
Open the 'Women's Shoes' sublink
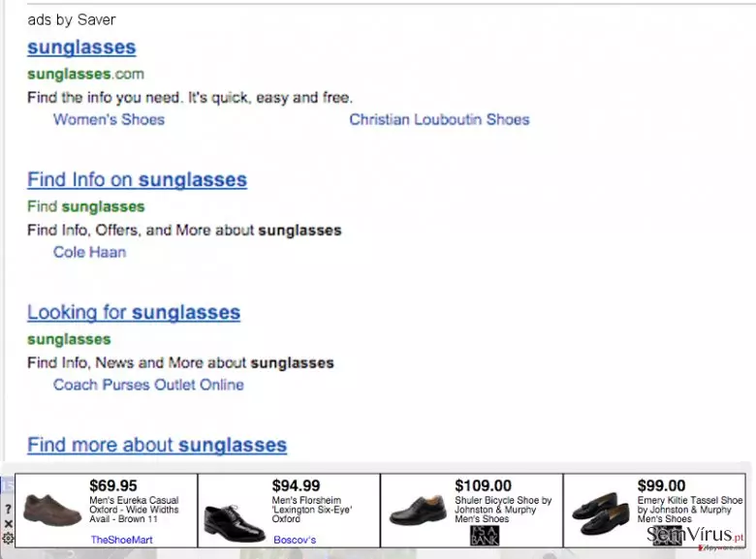coord(109,119)
